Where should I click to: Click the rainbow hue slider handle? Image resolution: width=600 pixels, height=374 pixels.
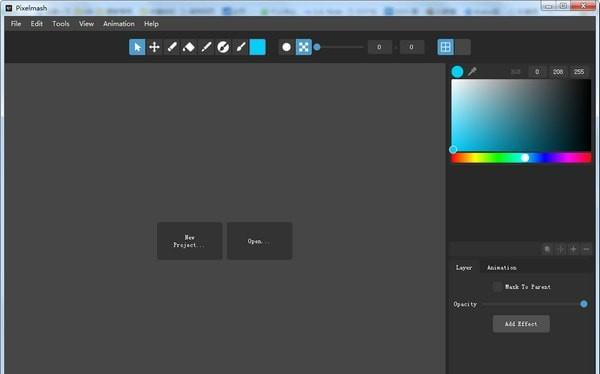coord(525,158)
